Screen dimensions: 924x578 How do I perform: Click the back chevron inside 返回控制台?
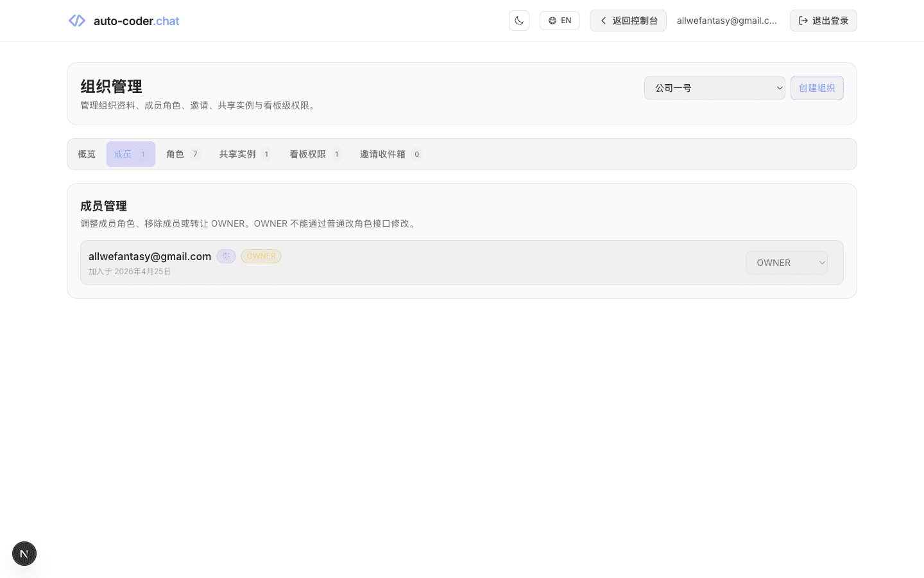tap(603, 20)
